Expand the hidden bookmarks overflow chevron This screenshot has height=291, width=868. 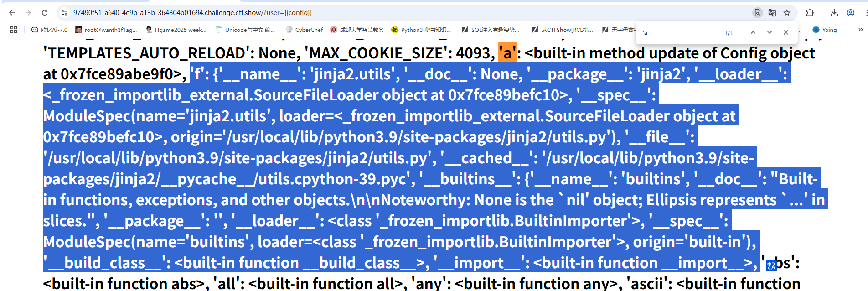[x=860, y=30]
